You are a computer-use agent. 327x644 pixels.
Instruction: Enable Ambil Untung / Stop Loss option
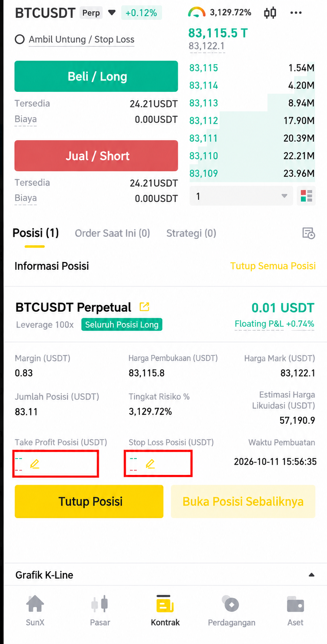click(20, 40)
